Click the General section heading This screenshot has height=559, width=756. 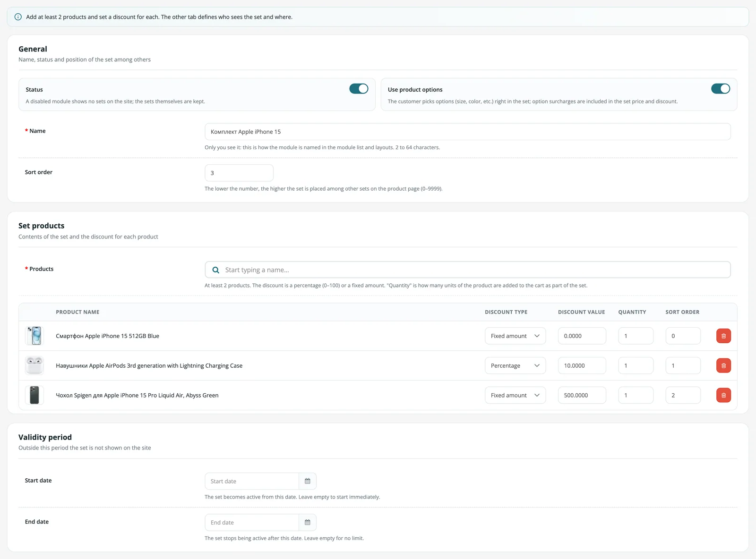pyautogui.click(x=33, y=49)
